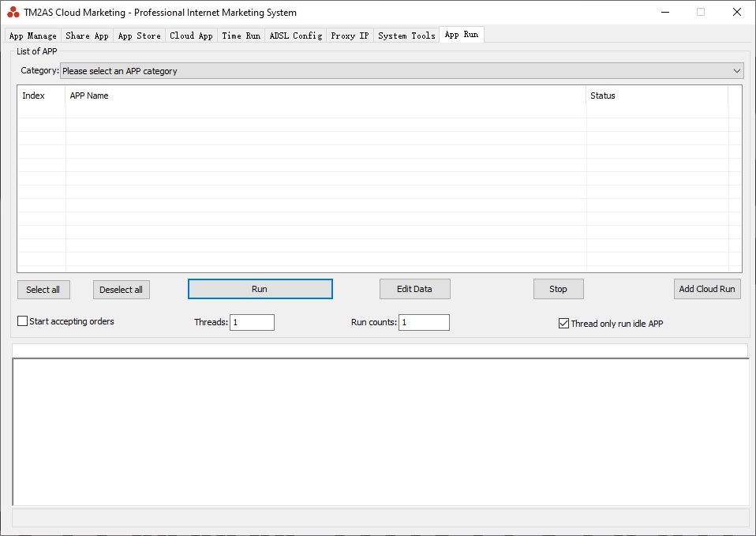Image resolution: width=756 pixels, height=536 pixels.
Task: Go to the Cloud App tab
Action: coord(191,36)
